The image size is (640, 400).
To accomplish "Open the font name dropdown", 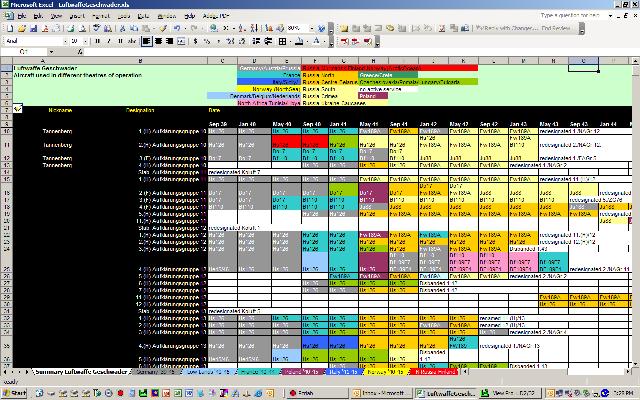I will point(65,41).
